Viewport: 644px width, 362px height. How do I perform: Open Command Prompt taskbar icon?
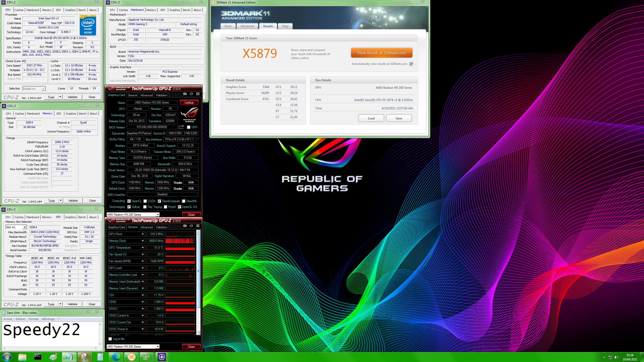click(x=38, y=357)
